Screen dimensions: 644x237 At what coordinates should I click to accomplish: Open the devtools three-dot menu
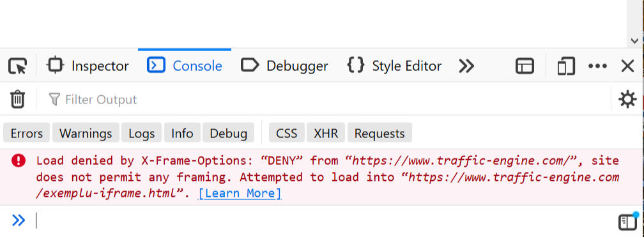pyautogui.click(x=597, y=66)
